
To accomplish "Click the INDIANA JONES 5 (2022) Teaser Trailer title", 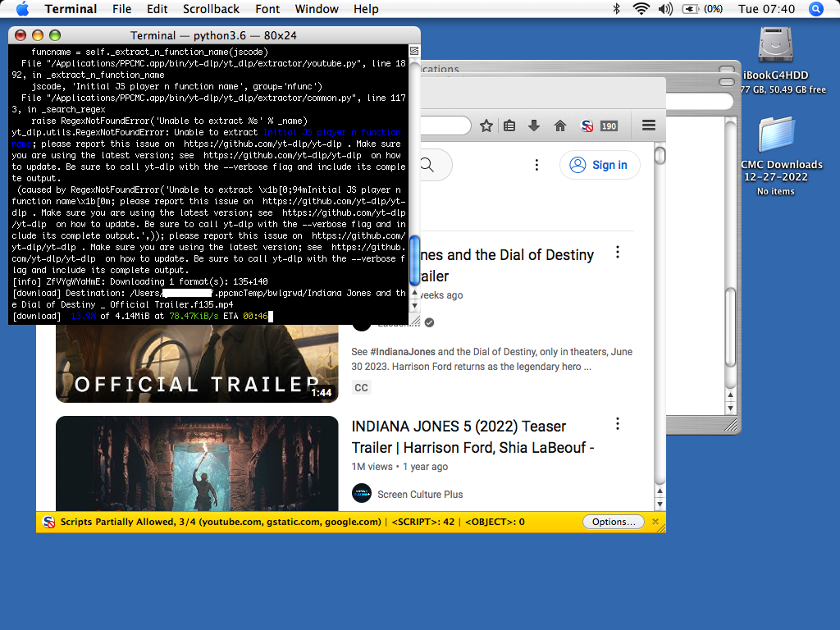I will pos(472,437).
